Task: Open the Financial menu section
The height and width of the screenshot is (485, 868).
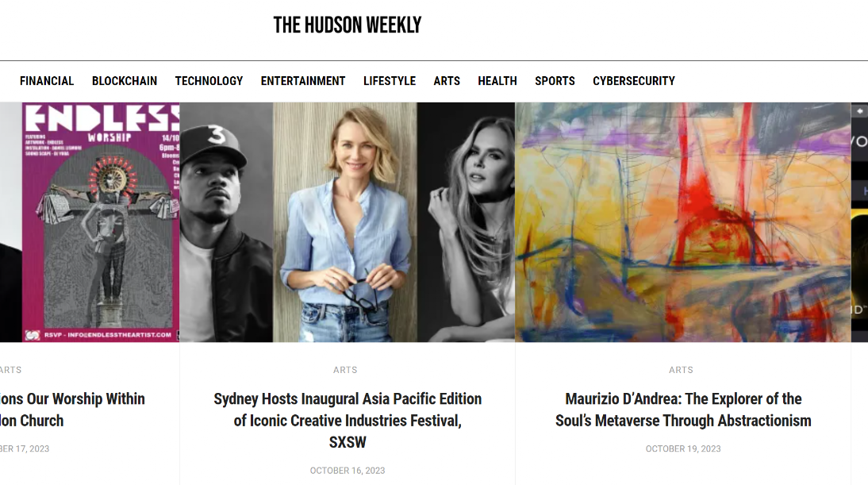Action: pyautogui.click(x=47, y=81)
